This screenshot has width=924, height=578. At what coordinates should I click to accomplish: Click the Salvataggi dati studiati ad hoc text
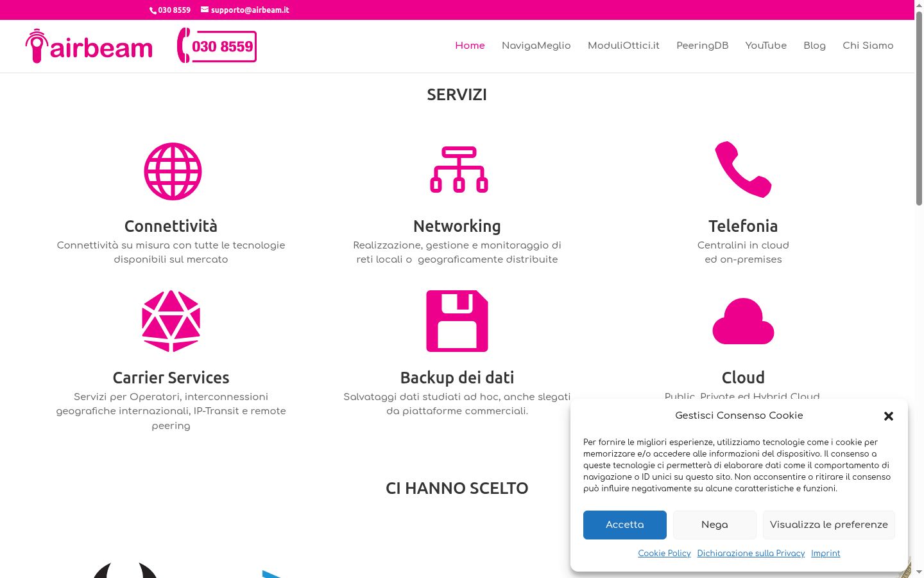point(457,404)
